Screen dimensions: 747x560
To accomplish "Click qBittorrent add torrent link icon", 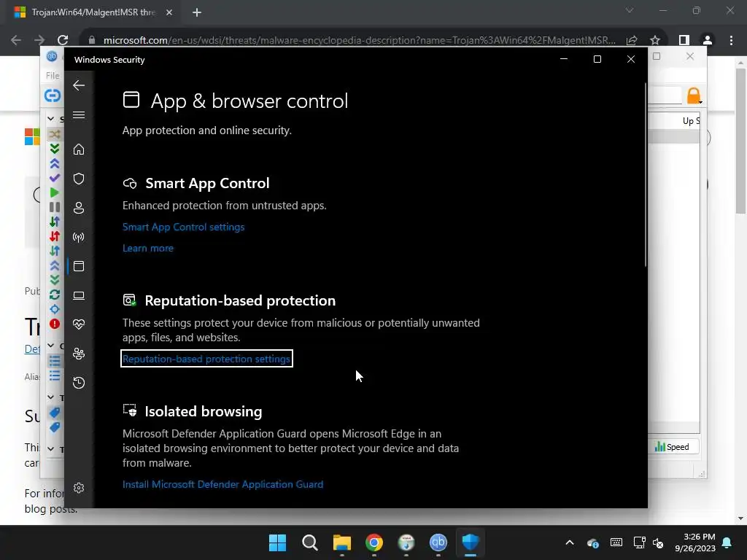I will pyautogui.click(x=53, y=96).
